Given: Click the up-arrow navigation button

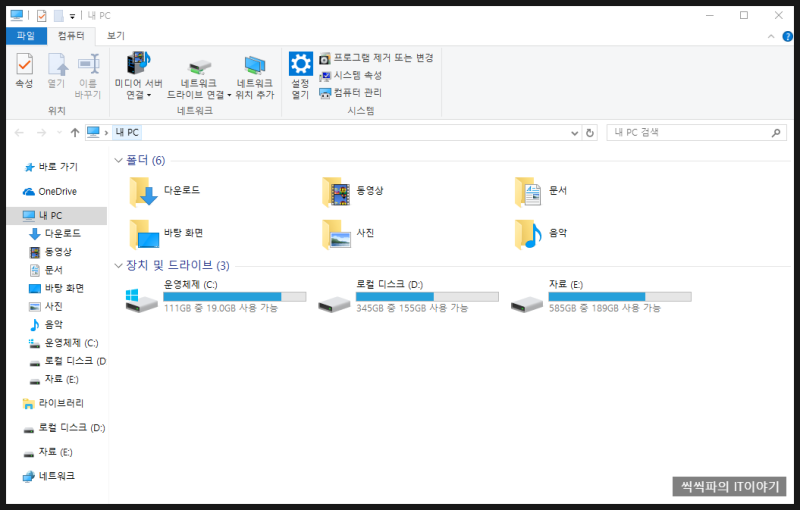Looking at the screenshot, I should pyautogui.click(x=75, y=133).
